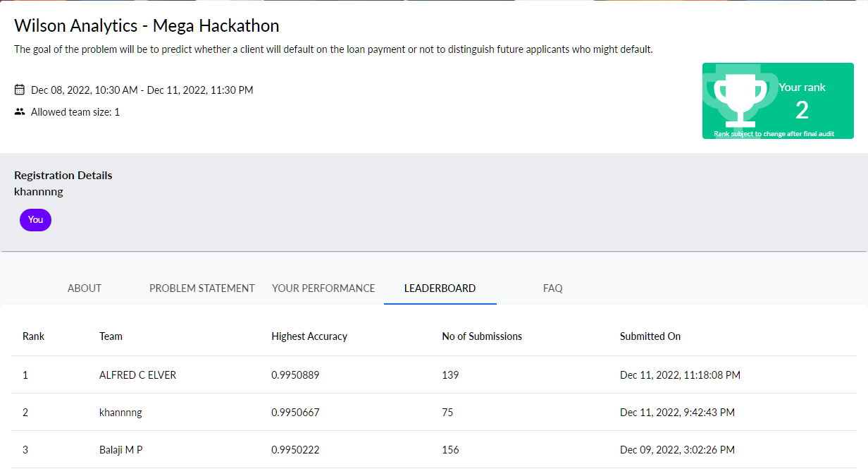The height and width of the screenshot is (469, 868).
Task: Open the PROBLEM STATEMENT tab
Action: point(201,288)
